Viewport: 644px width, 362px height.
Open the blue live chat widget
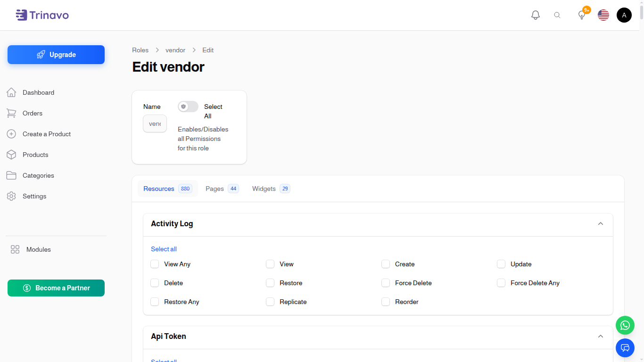625,348
